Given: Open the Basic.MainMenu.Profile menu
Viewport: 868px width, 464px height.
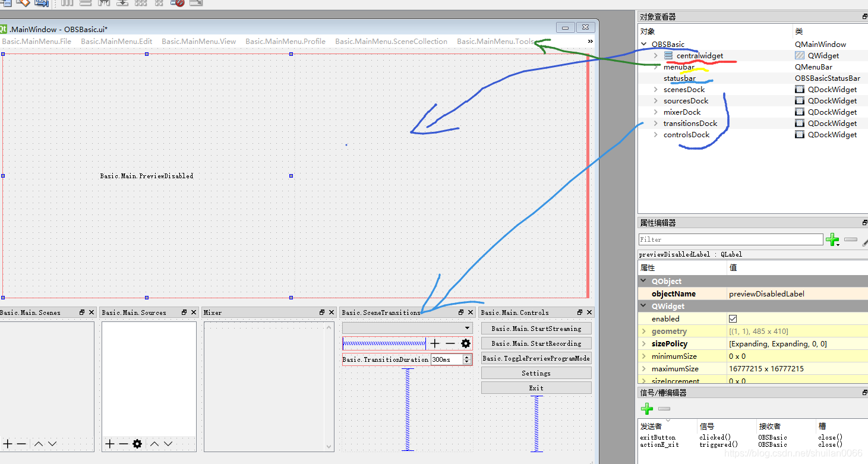Looking at the screenshot, I should point(286,42).
